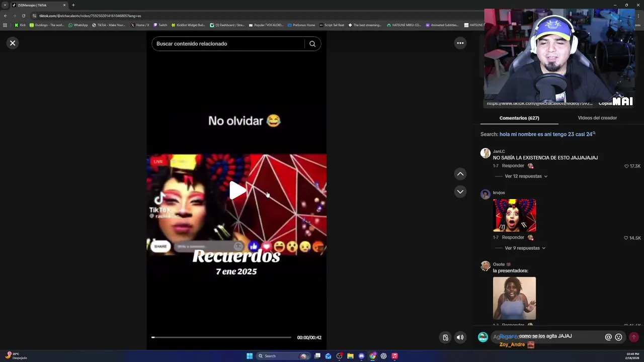Open the three-dots more options menu
This screenshot has height=362, width=644.
click(x=460, y=43)
